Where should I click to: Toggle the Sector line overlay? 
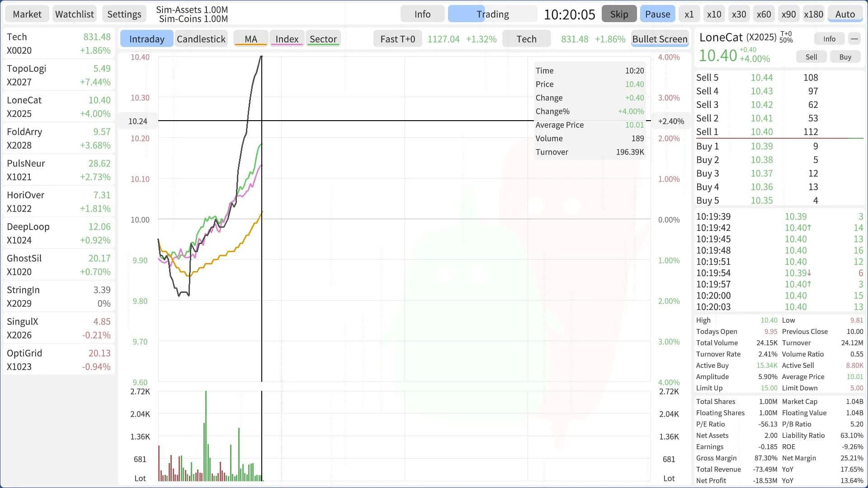[323, 39]
